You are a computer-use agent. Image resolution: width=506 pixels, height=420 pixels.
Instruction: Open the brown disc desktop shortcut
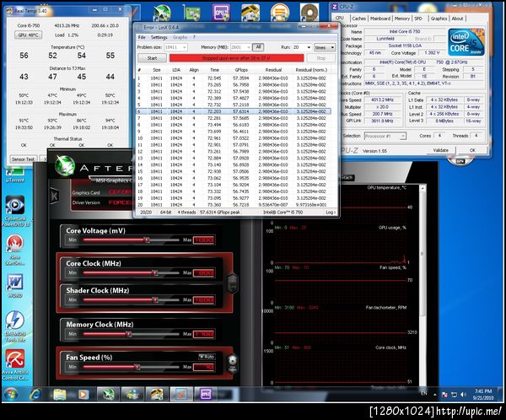coord(310,13)
